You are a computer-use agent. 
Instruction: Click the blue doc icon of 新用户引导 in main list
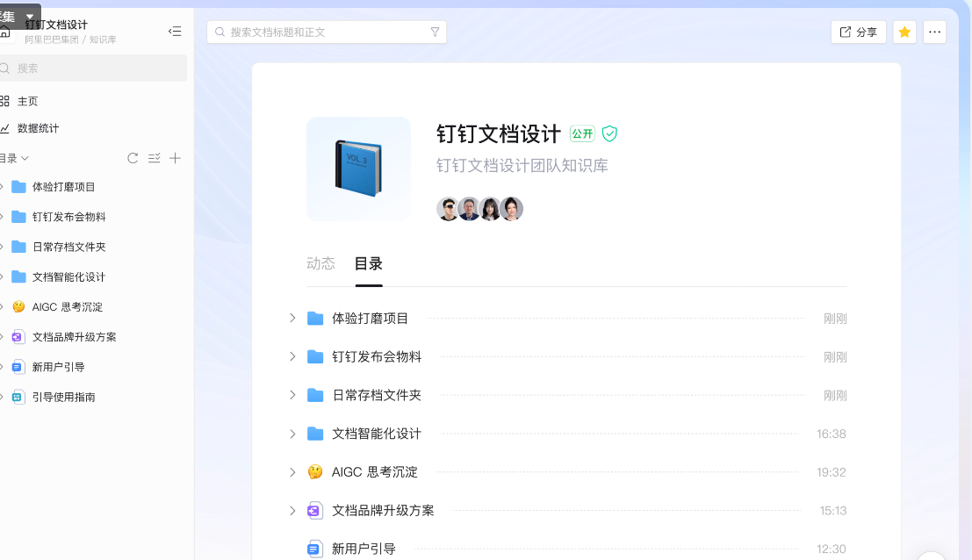point(315,549)
